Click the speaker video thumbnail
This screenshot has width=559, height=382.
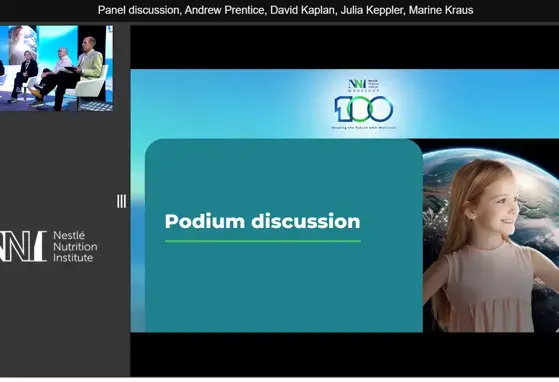[56, 68]
